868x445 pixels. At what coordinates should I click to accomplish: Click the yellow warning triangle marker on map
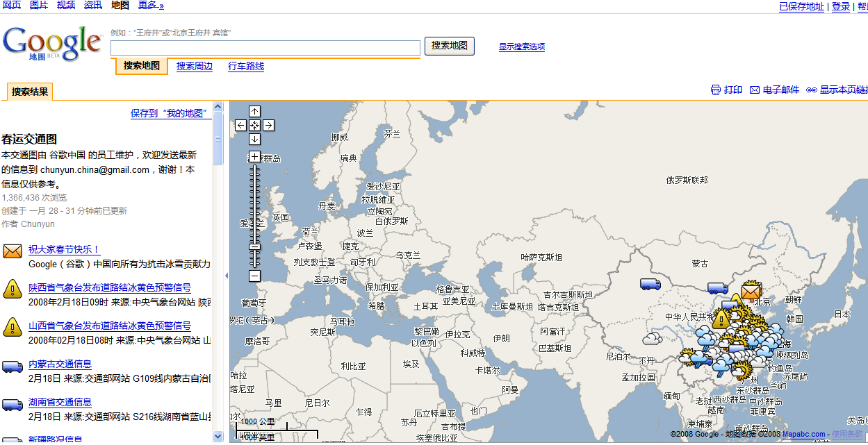(x=721, y=318)
